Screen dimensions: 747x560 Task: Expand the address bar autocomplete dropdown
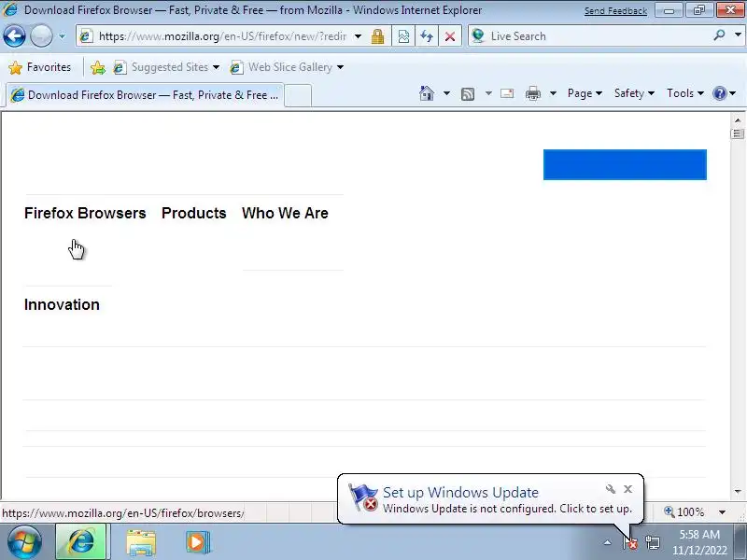coord(358,36)
